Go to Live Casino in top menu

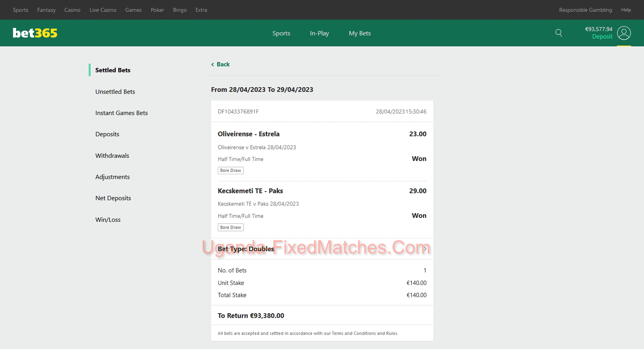point(103,10)
